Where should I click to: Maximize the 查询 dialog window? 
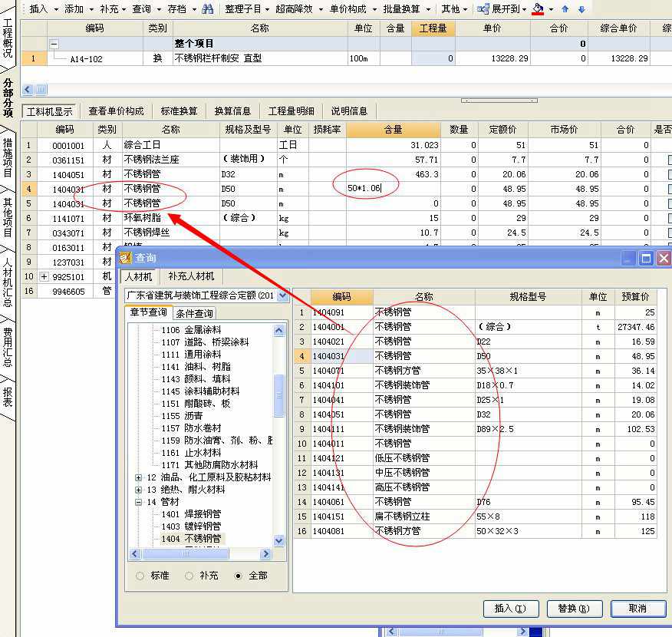click(646, 258)
